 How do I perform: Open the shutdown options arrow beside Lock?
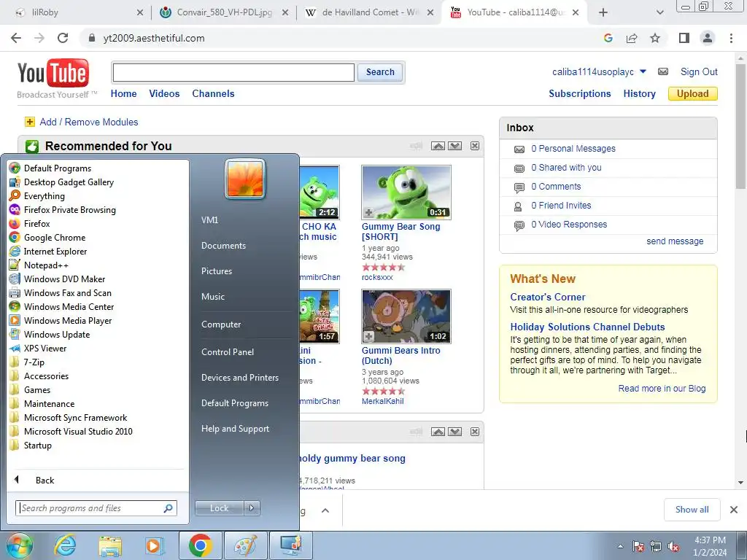[252, 508]
